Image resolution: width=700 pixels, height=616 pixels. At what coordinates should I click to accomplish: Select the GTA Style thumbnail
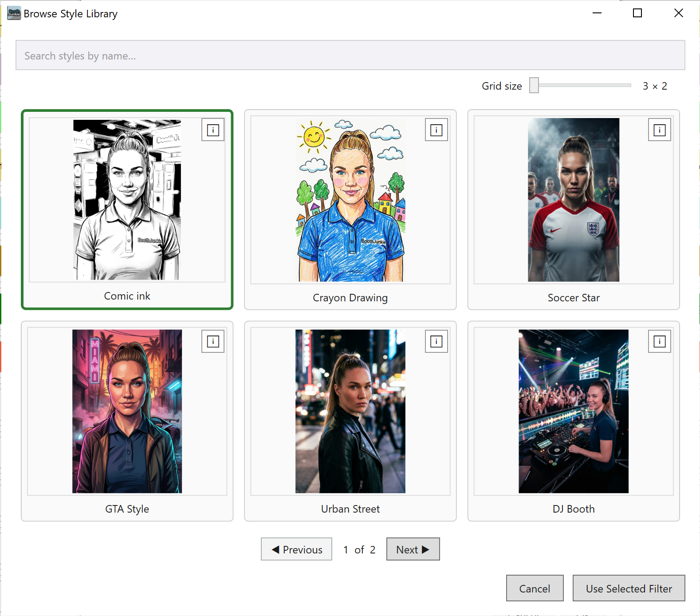pyautogui.click(x=127, y=411)
